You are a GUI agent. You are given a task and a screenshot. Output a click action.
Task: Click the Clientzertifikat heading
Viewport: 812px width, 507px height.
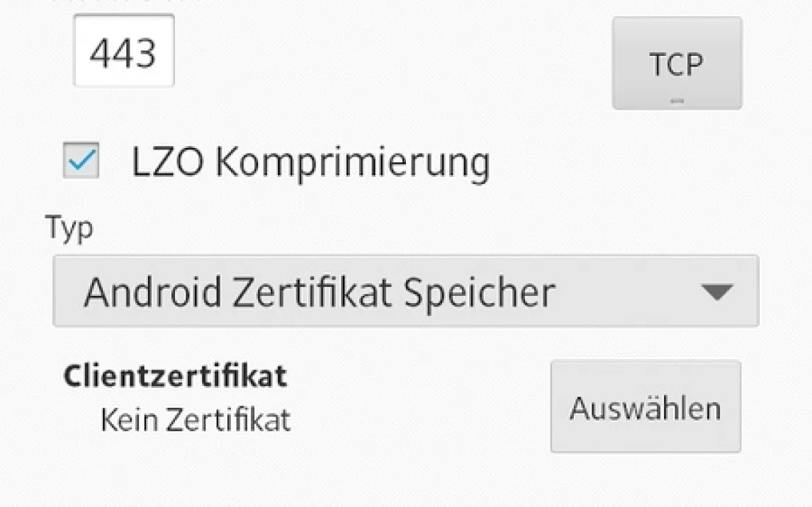175,376
